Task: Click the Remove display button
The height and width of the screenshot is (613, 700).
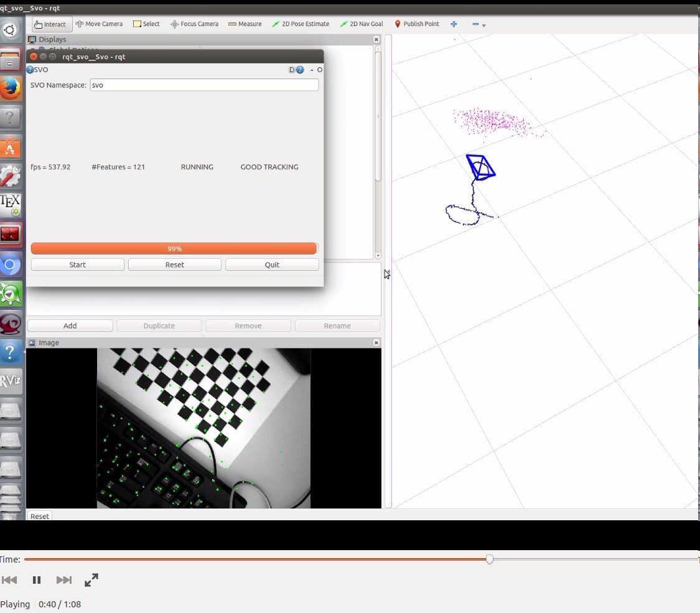Action: 248,326
